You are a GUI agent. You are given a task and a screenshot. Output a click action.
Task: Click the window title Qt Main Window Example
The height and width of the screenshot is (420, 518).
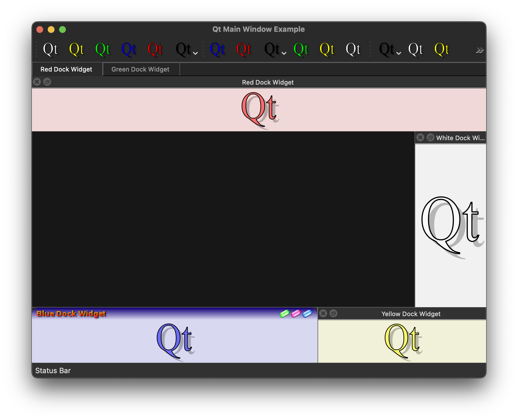258,29
